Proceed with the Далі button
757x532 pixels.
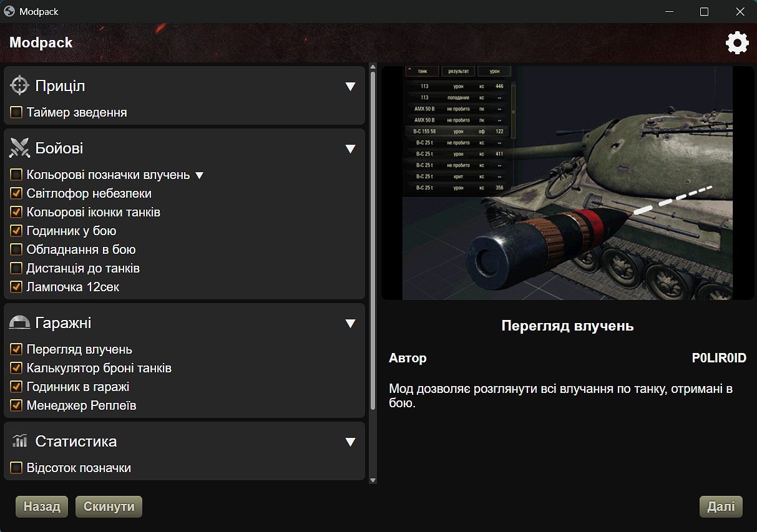tap(721, 506)
